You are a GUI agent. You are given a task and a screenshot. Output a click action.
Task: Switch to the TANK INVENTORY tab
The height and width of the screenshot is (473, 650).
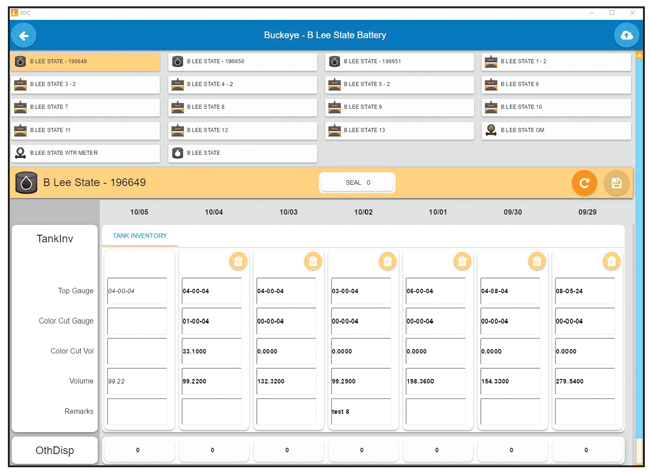139,236
